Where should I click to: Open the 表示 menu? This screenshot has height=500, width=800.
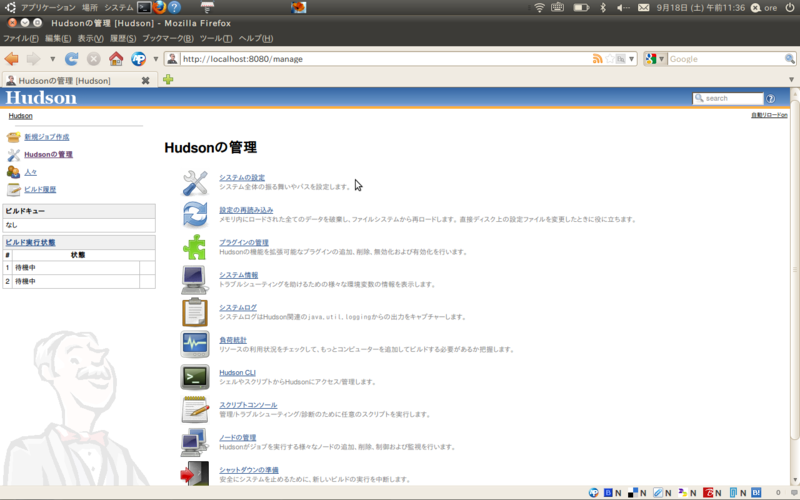tap(90, 38)
